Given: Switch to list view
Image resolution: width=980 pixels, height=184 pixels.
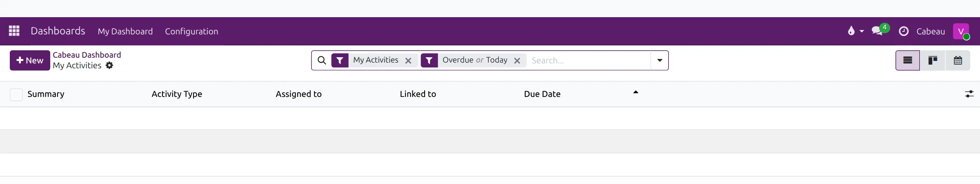Looking at the screenshot, I should pyautogui.click(x=908, y=61).
